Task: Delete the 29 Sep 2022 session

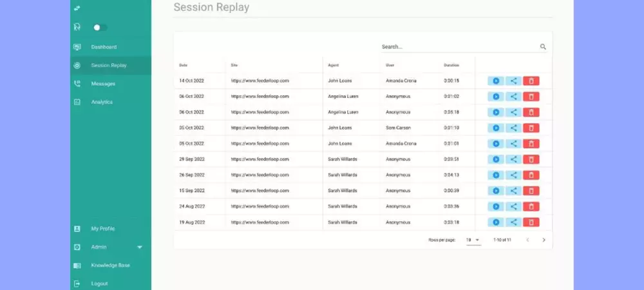Action: point(531,159)
